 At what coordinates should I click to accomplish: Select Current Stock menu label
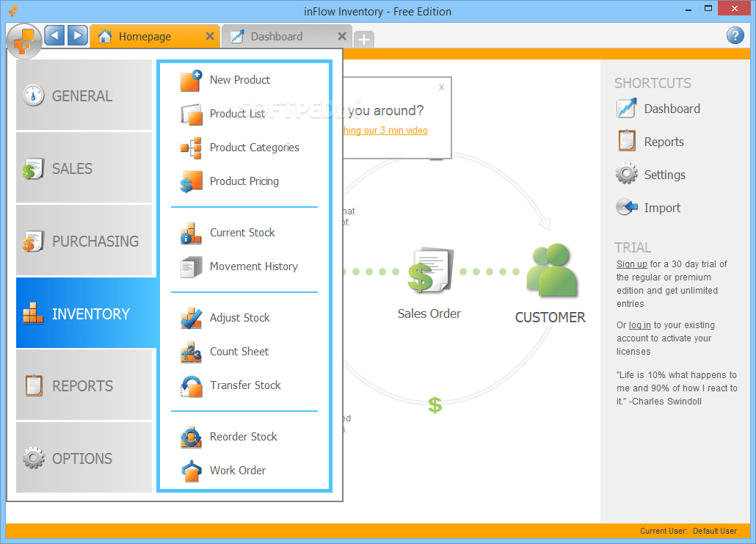click(x=242, y=233)
